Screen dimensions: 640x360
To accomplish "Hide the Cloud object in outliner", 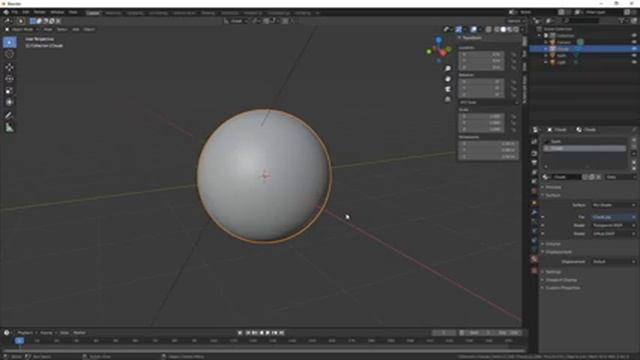I will pyautogui.click(x=634, y=49).
